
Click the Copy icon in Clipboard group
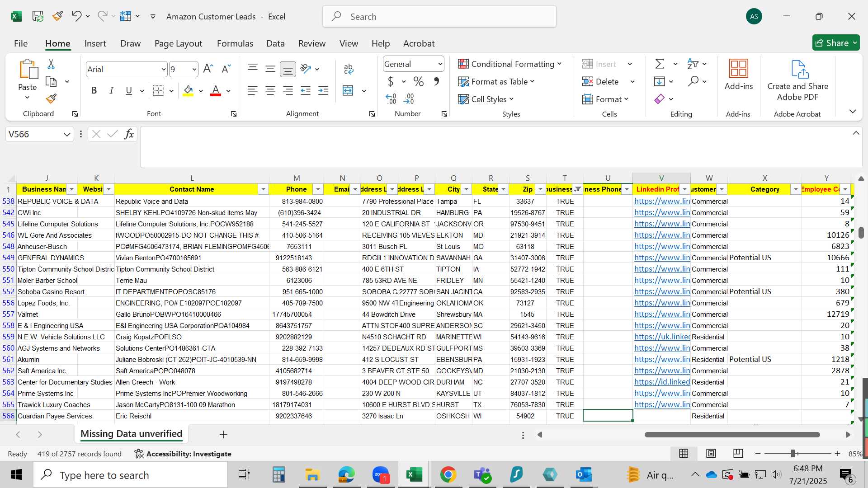51,82
